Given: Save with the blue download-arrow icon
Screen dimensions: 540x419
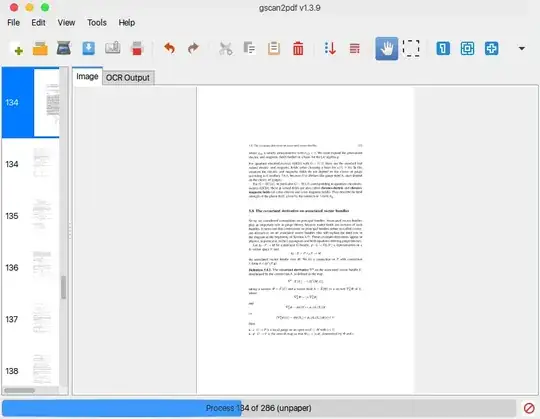Looking at the screenshot, I should tap(89, 49).
